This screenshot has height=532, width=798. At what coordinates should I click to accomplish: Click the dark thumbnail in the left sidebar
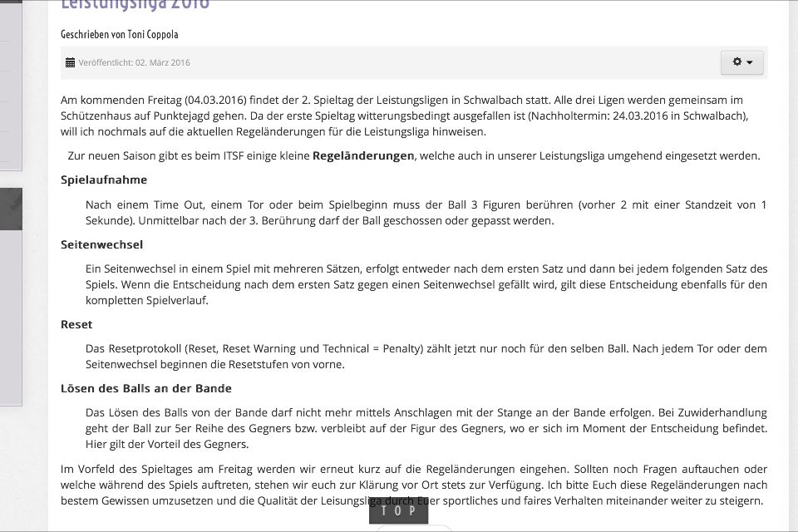11,208
